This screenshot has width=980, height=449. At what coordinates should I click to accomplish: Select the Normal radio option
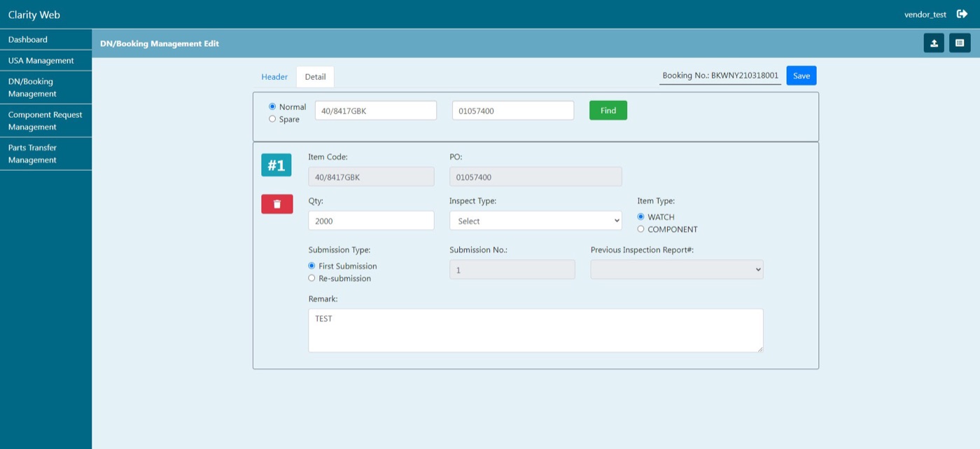point(272,106)
